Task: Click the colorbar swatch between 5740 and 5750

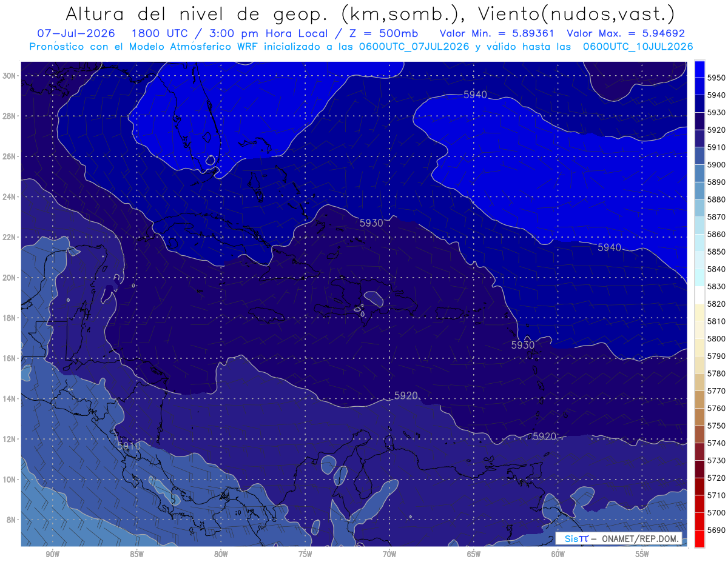Action: click(x=699, y=434)
